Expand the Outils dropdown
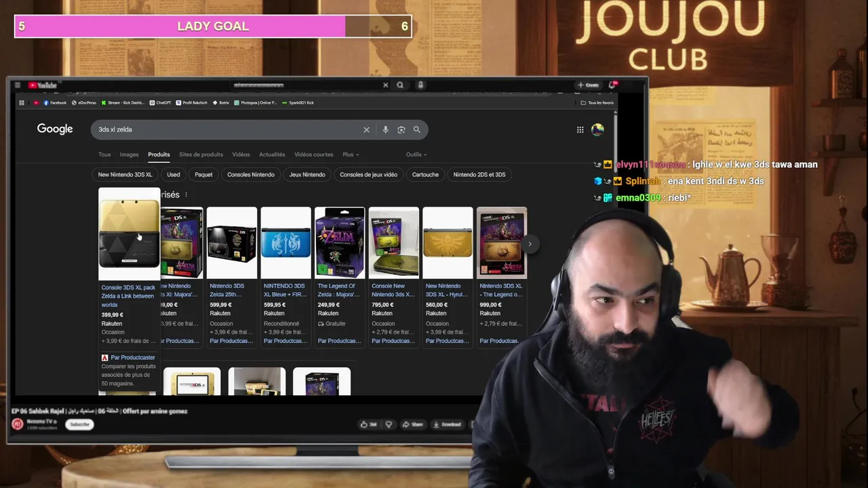The width and height of the screenshot is (868, 488). tap(416, 155)
